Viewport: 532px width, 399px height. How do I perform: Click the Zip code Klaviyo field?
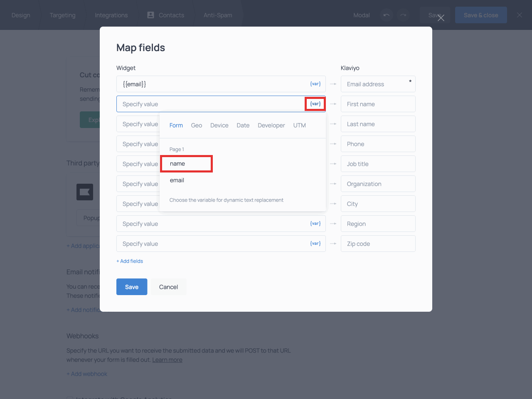coord(378,244)
